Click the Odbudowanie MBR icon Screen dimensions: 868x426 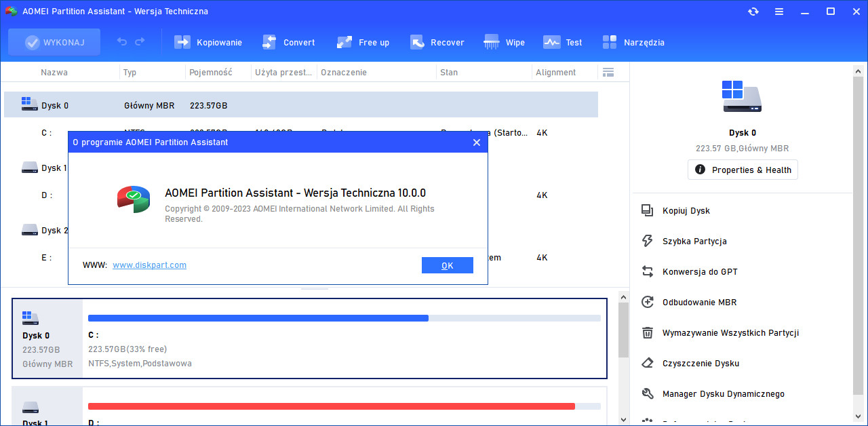pyautogui.click(x=648, y=302)
